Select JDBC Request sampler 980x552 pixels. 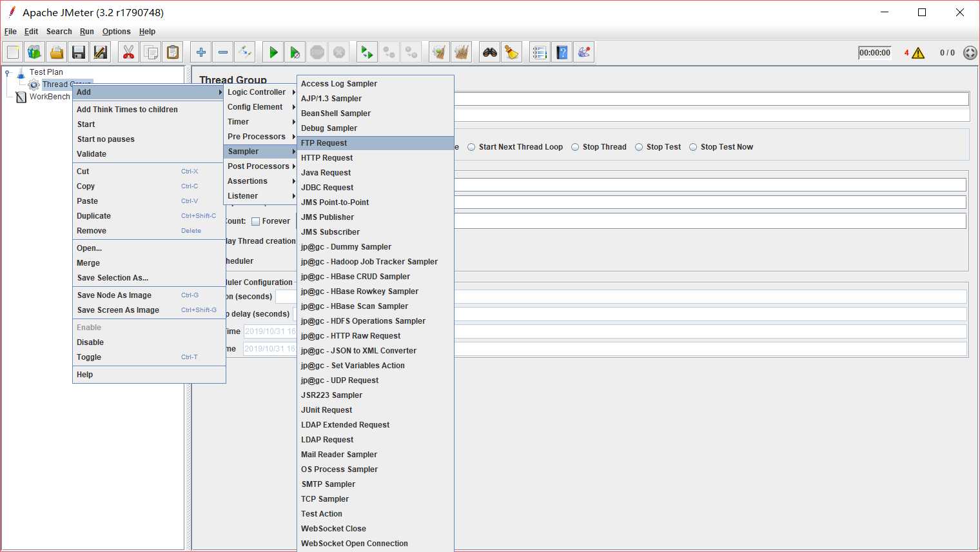pyautogui.click(x=376, y=188)
